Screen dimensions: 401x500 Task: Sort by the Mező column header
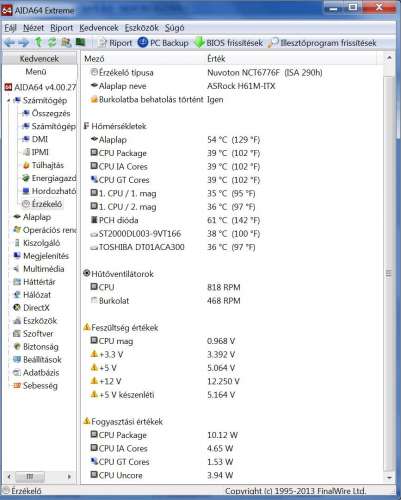[x=143, y=59]
